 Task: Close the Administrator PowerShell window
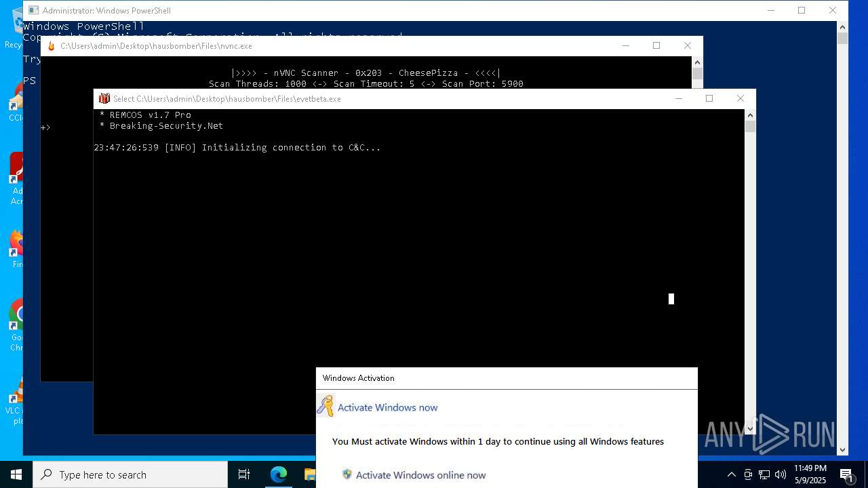coord(833,11)
